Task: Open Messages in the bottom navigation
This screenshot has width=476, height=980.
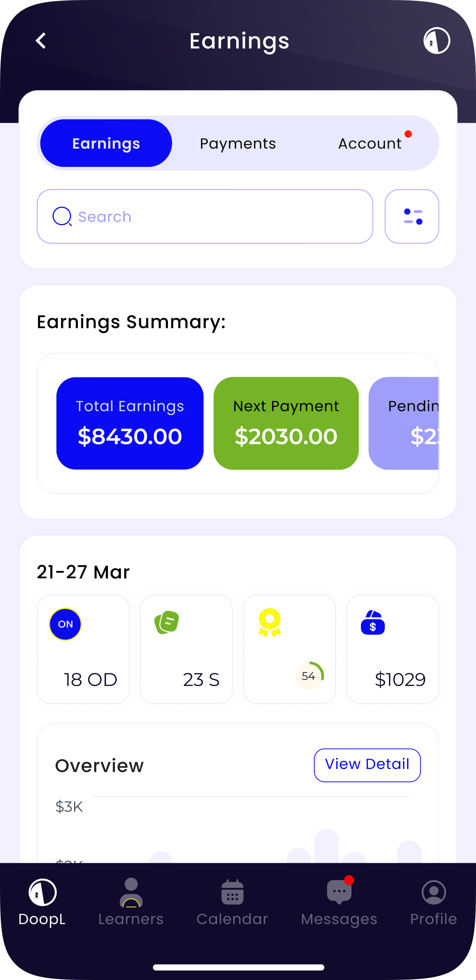Action: tap(339, 902)
